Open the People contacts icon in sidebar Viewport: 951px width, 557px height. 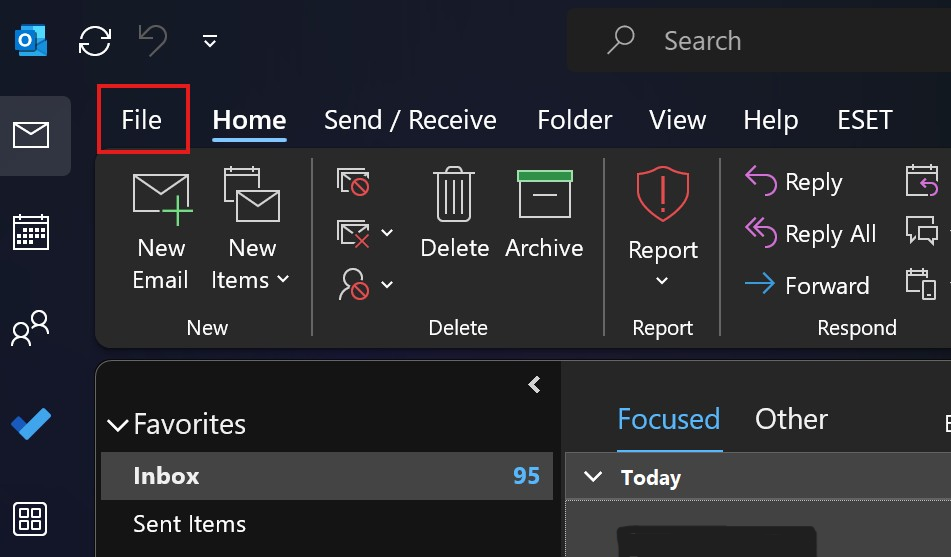coord(30,328)
